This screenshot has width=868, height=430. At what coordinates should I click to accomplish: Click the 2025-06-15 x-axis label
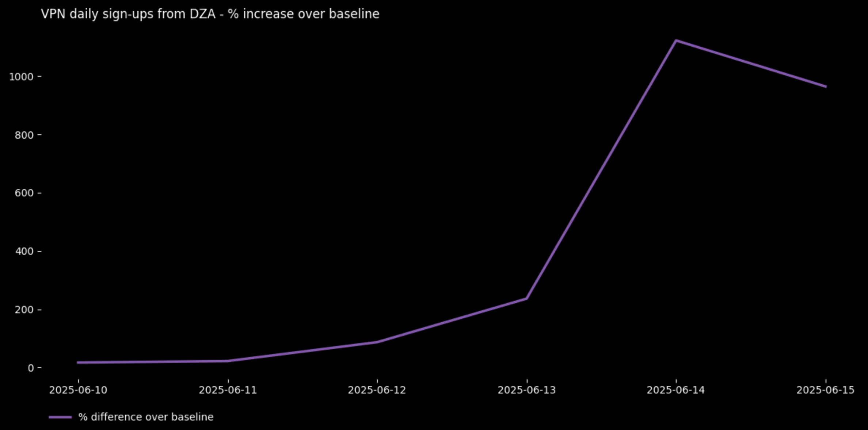[826, 390]
